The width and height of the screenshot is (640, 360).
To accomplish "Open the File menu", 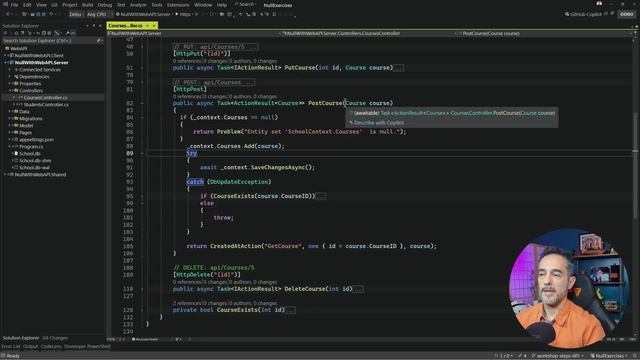I will pyautogui.click(x=14, y=5).
